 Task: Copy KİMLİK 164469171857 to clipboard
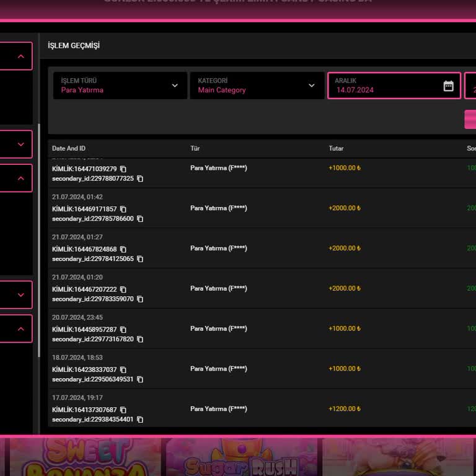(123, 209)
